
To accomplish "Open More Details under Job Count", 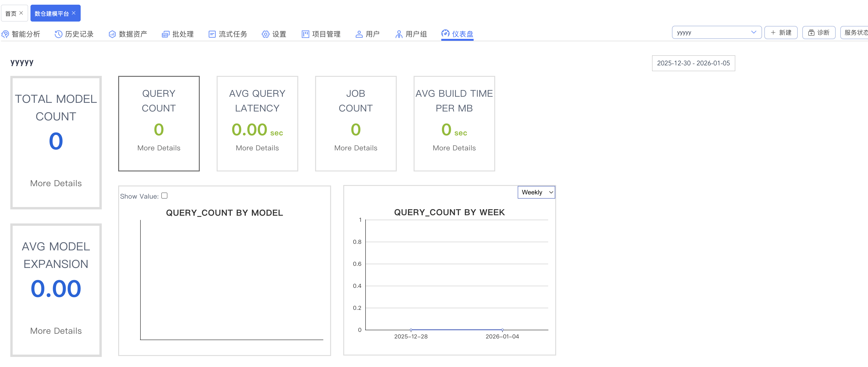I will coord(355,148).
